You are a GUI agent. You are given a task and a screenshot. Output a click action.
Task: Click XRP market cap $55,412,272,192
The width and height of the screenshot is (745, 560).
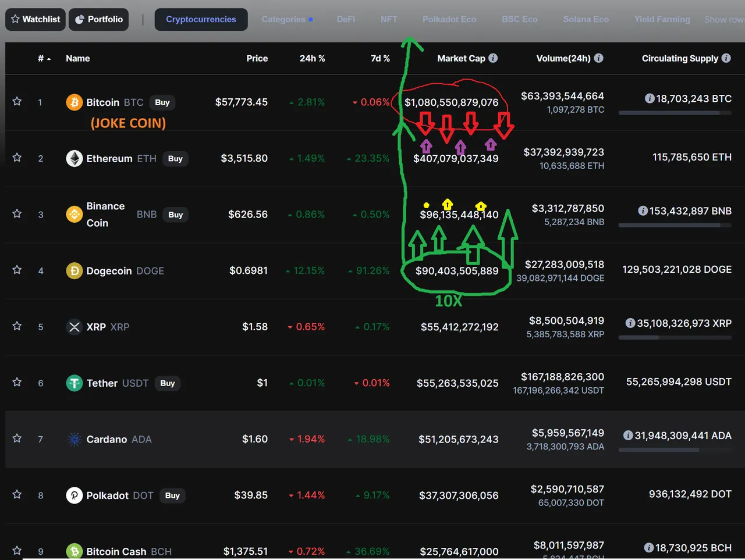tap(460, 327)
